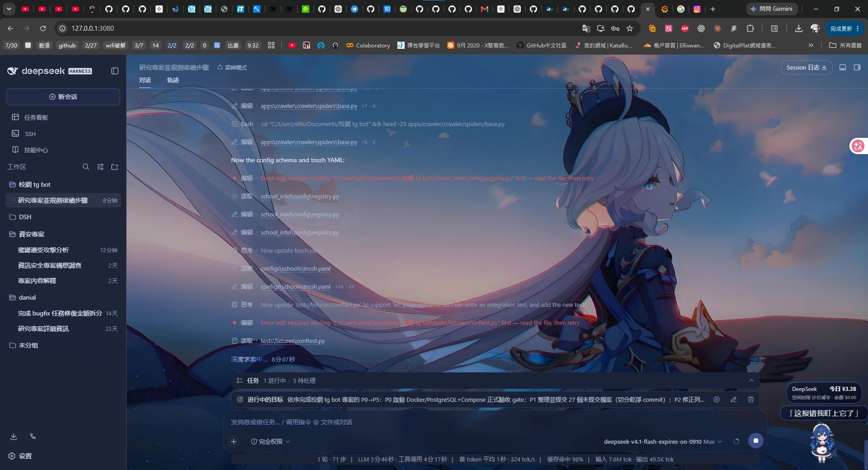
Task: Click the DeepSeek 今日 ¥3.38 cost widget
Action: point(824,393)
